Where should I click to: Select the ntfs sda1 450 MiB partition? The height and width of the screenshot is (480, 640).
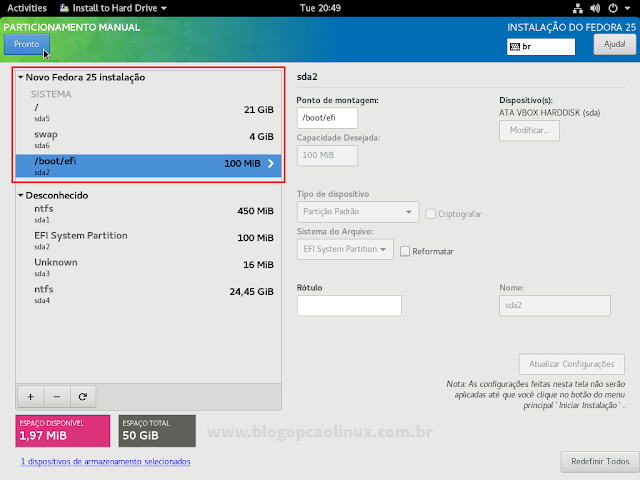click(149, 214)
